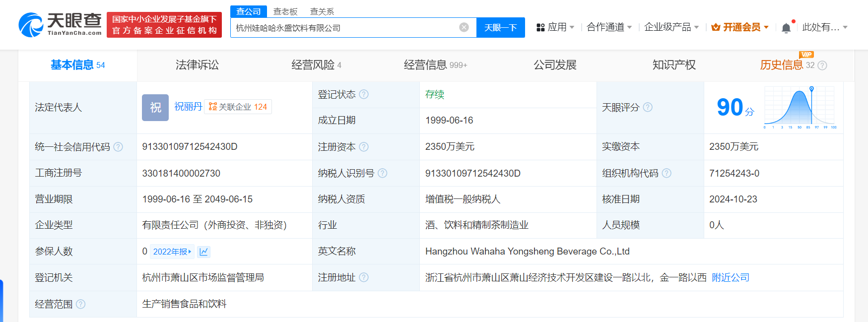Click help icon next to 注册地址
The width and height of the screenshot is (868, 322).
point(364,277)
